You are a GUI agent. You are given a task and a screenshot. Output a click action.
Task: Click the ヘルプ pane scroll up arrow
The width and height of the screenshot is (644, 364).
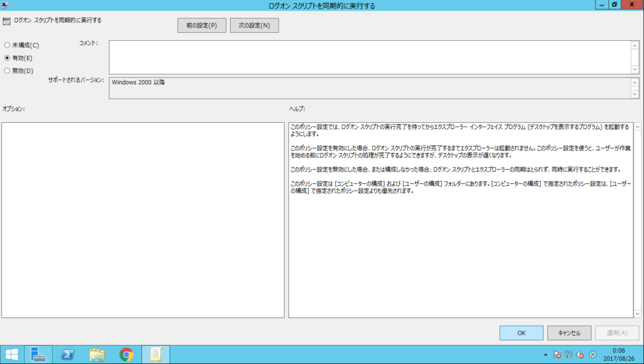point(638,127)
